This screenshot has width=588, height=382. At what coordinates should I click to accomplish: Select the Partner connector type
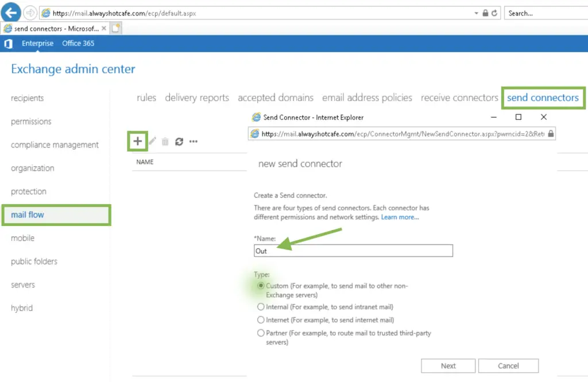[x=261, y=333]
